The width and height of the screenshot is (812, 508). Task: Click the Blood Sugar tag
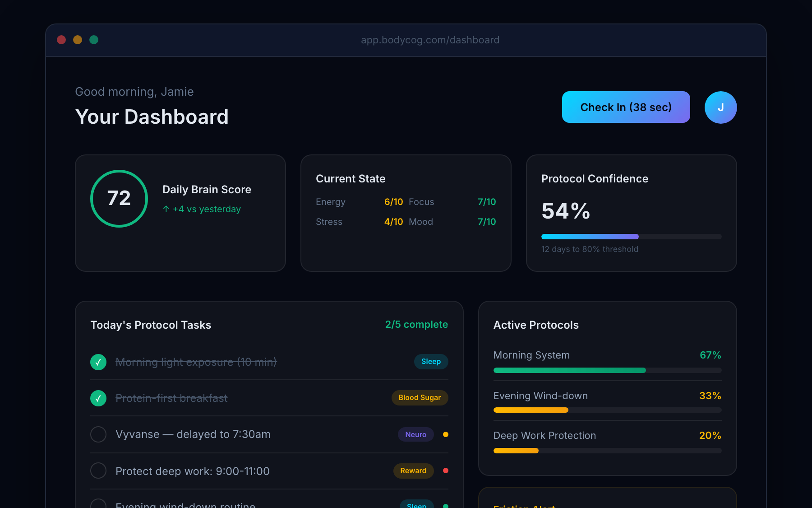coord(420,398)
